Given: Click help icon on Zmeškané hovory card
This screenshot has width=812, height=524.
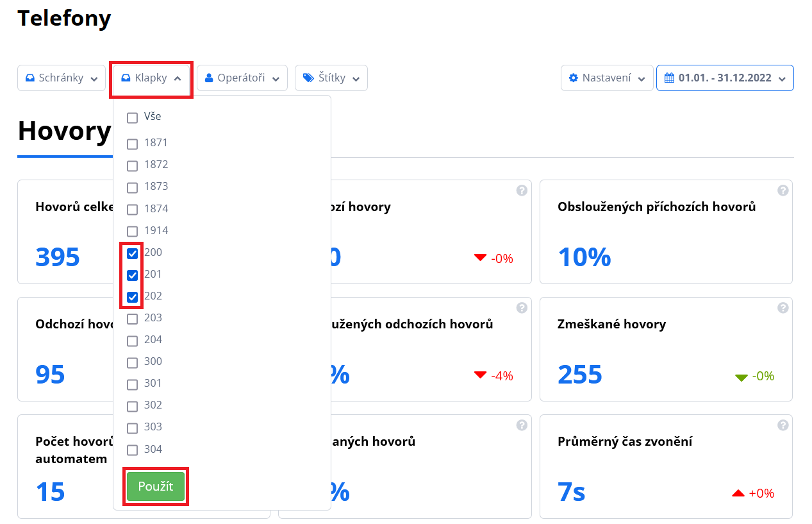Looking at the screenshot, I should click(x=783, y=308).
